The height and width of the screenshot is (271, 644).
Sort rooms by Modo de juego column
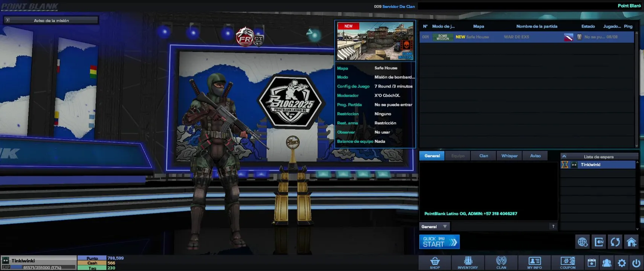443,26
